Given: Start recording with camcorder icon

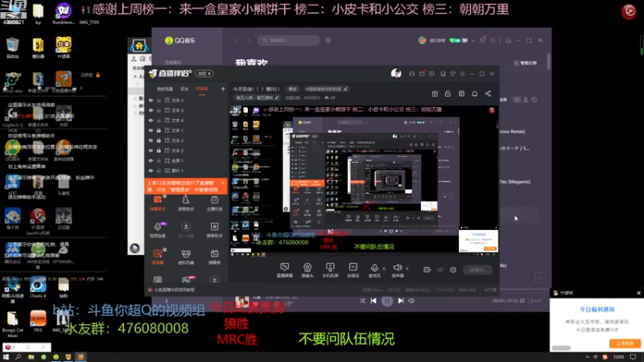Looking at the screenshot, I should 427,269.
